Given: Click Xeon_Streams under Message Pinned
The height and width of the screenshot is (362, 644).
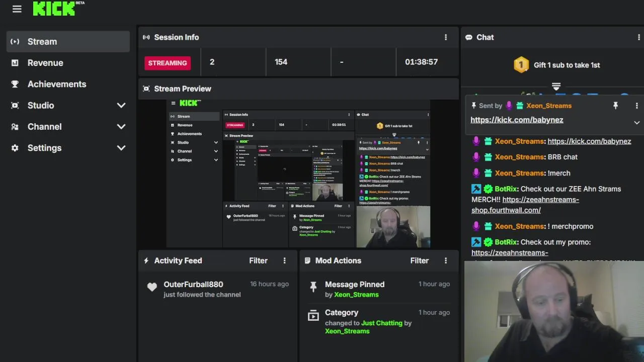Looking at the screenshot, I should tap(356, 295).
